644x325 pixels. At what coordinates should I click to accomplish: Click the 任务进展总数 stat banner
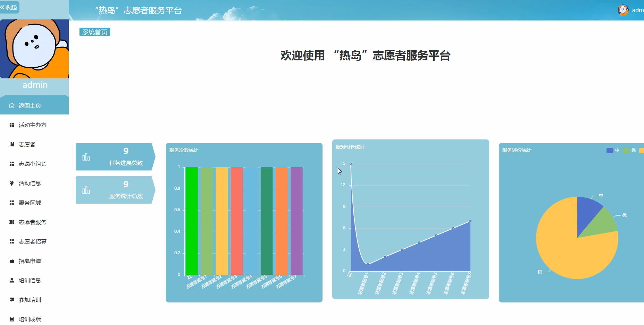[115, 157]
